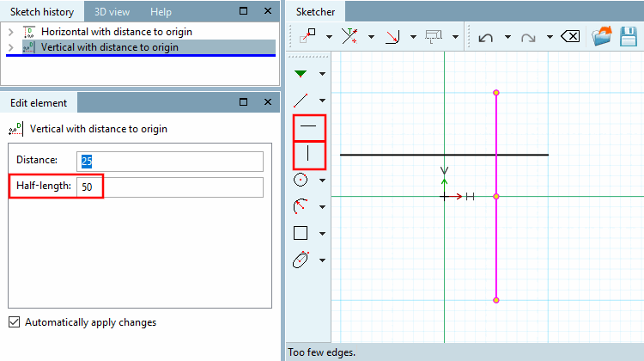Select the vertical line tool

coord(309,155)
